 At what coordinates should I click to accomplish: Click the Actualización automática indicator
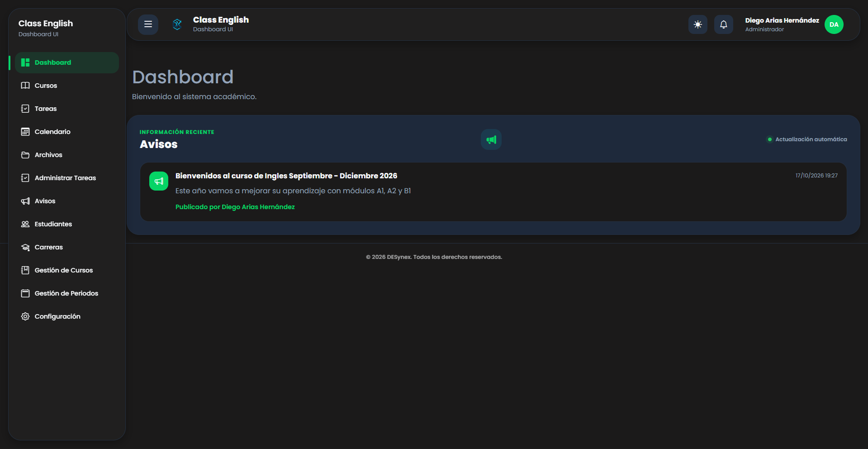click(807, 139)
